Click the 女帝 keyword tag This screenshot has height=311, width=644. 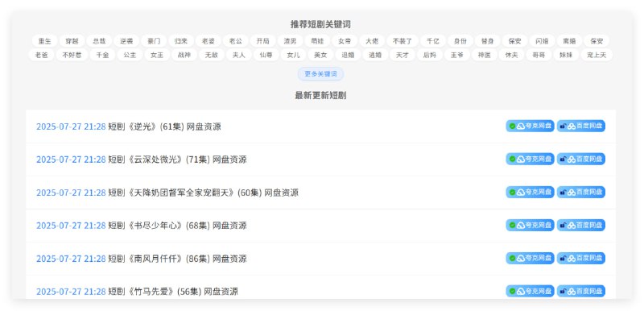click(345, 41)
